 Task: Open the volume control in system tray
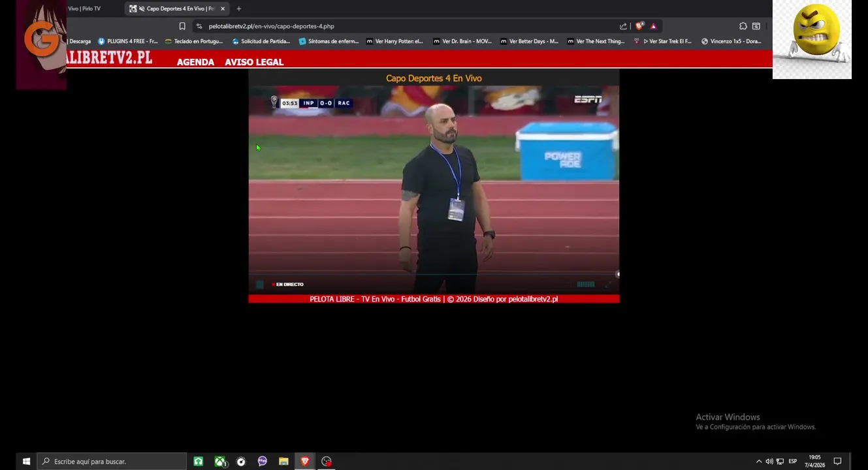[769, 462]
